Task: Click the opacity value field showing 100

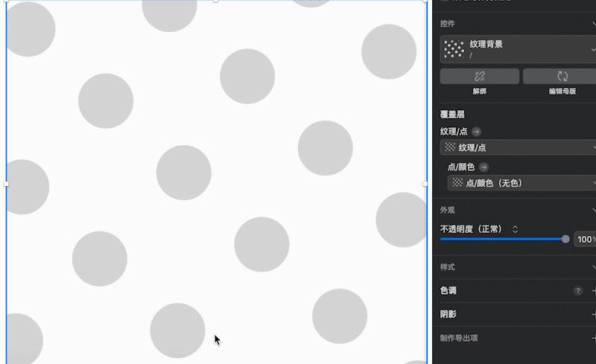Action: click(585, 239)
